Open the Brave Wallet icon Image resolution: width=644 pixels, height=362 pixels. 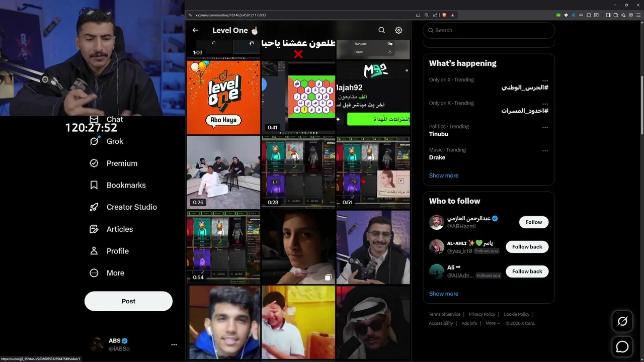click(x=615, y=15)
